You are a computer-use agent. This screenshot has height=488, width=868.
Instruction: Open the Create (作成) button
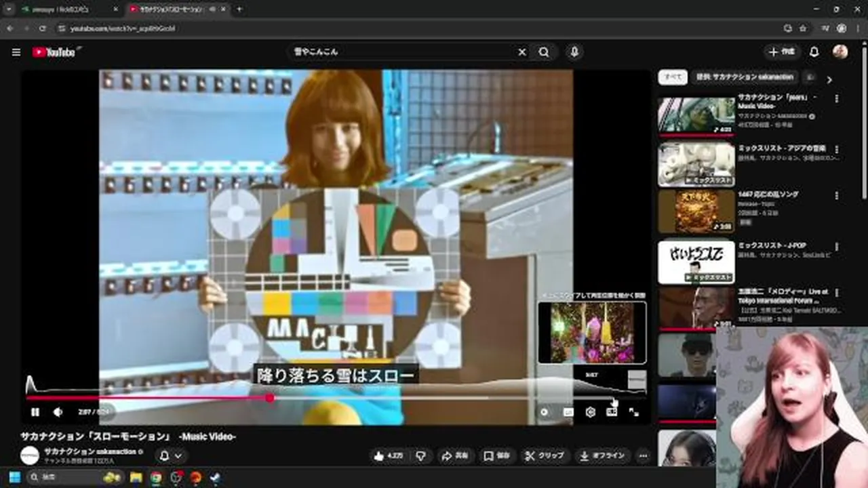[782, 52]
